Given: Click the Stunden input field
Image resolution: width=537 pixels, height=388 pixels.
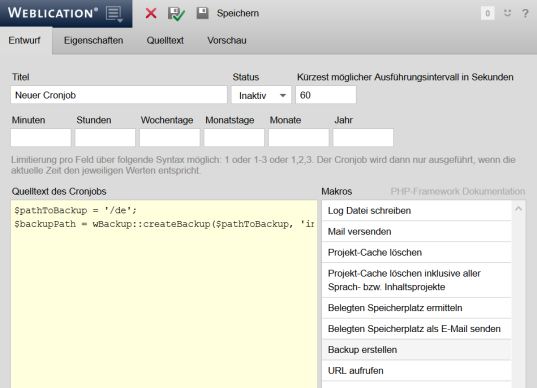Looking at the screenshot, I should (105, 138).
